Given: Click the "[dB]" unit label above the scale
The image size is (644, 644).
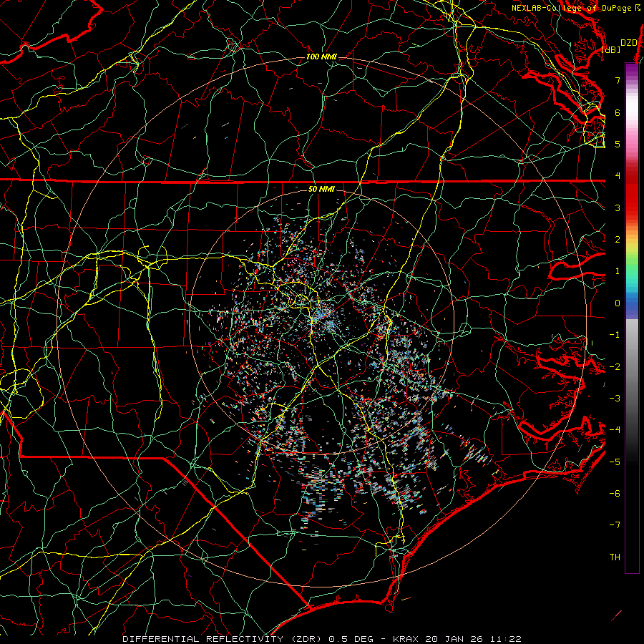Looking at the screenshot, I should (x=611, y=49).
